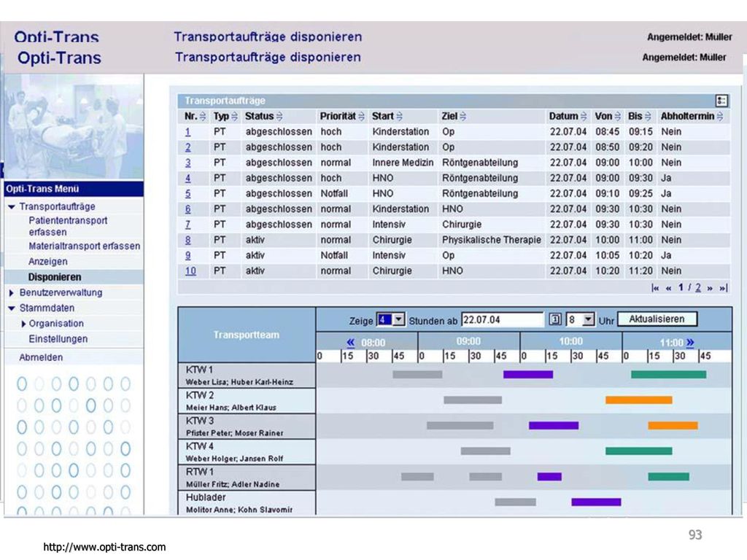This screenshot has width=747, height=560.
Task: Sort the table using the Status icon
Action: pyautogui.click(x=279, y=116)
